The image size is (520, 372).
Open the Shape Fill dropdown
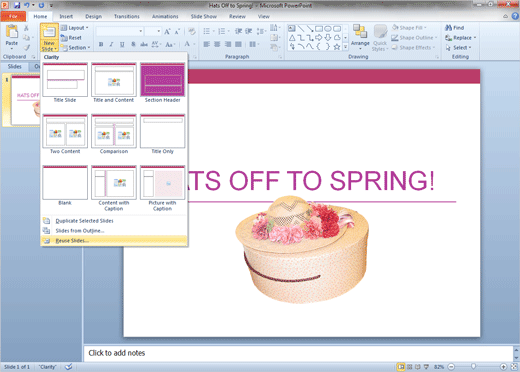409,28
